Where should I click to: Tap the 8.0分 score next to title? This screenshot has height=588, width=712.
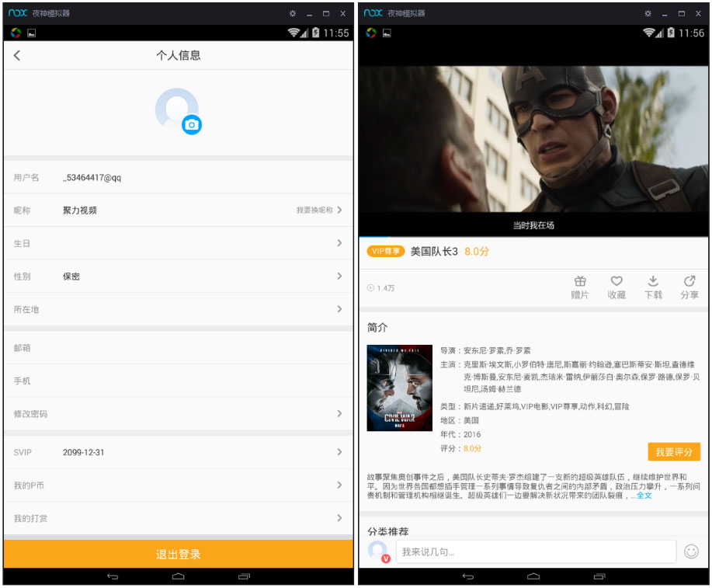tap(476, 252)
